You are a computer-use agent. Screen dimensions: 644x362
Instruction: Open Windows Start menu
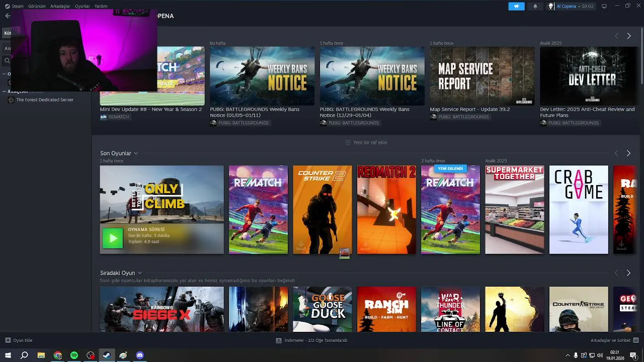(x=8, y=355)
